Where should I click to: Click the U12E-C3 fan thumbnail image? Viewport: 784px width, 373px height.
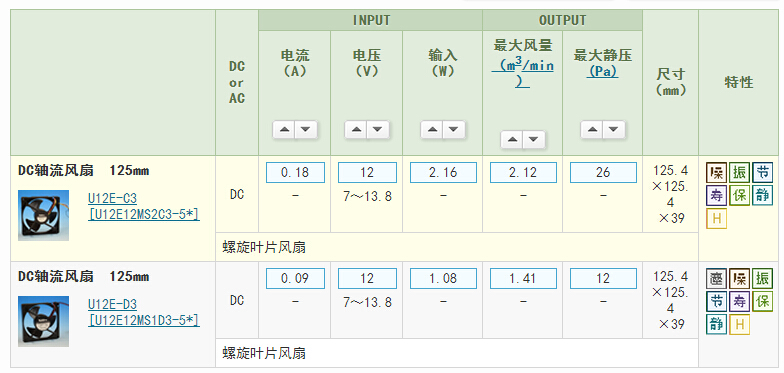point(44,216)
